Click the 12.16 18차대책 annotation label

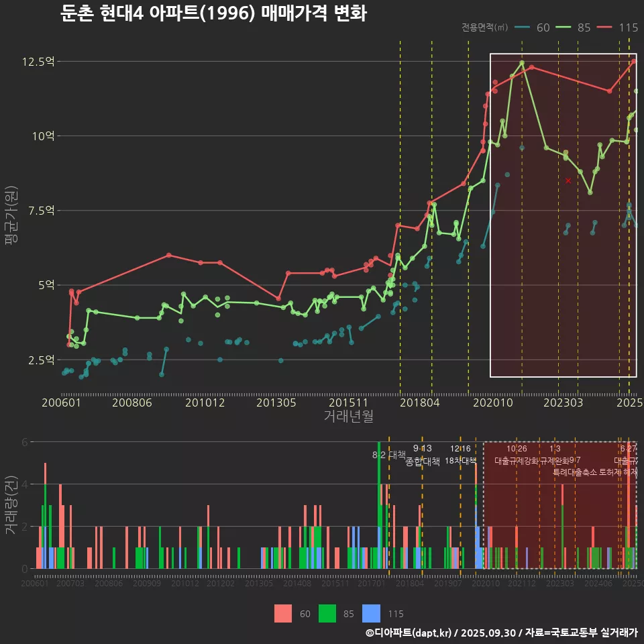pos(460,455)
